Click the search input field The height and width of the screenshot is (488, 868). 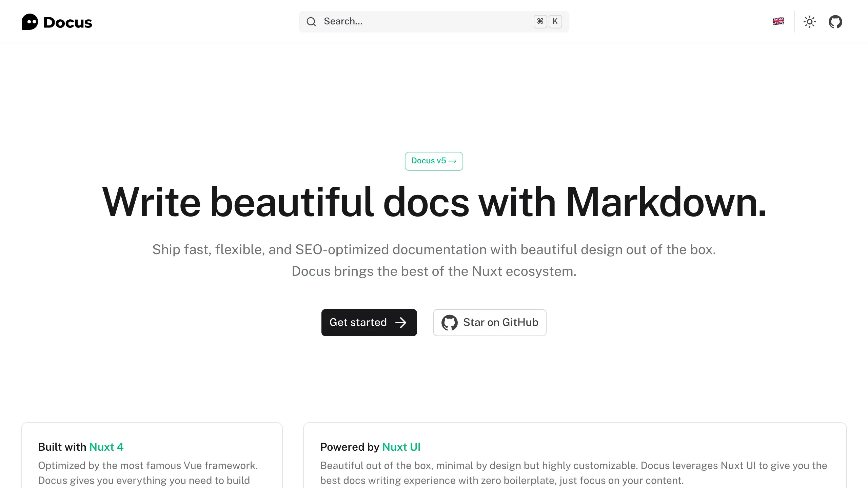407,21
